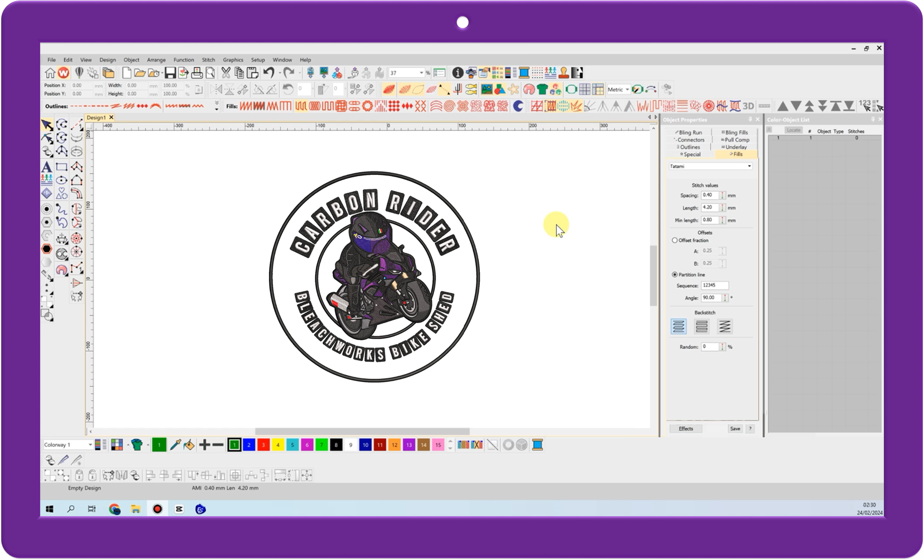Open a design with the folder icon
924x560 pixels.
140,73
